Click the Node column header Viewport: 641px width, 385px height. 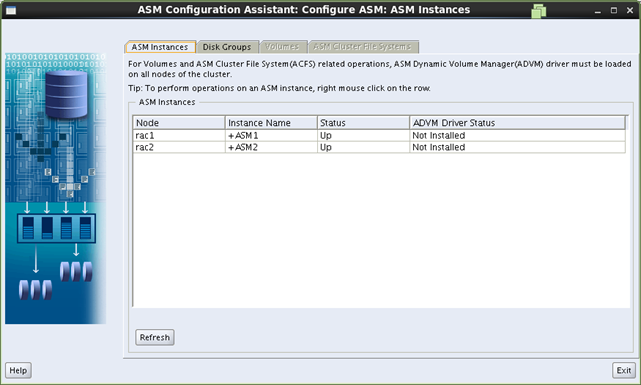[x=179, y=123]
